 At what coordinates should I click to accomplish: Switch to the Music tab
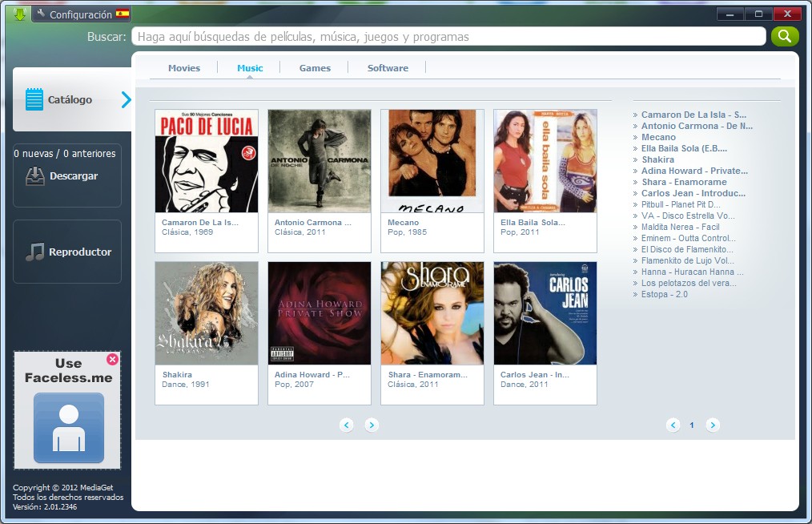tap(250, 68)
